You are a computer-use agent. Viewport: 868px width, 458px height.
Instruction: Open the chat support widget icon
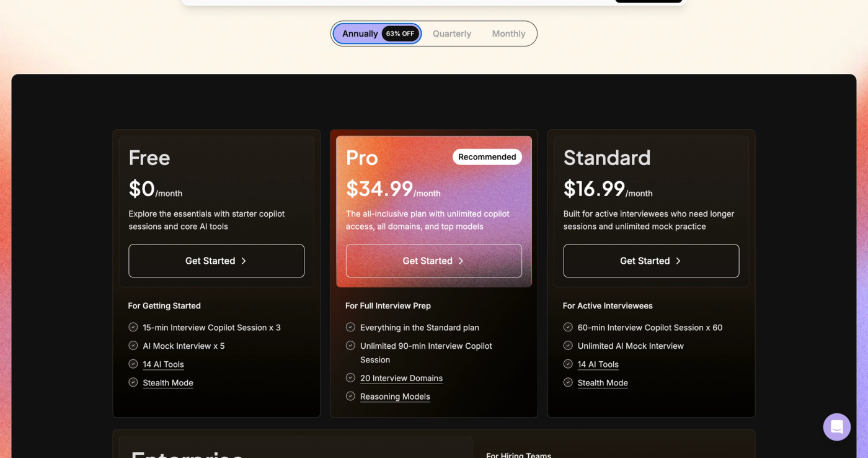[836, 427]
